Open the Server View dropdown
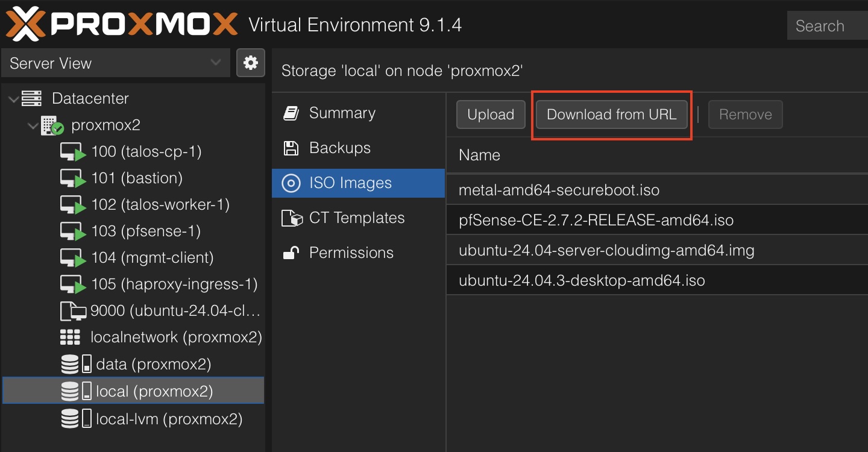The height and width of the screenshot is (452, 868). [x=116, y=63]
